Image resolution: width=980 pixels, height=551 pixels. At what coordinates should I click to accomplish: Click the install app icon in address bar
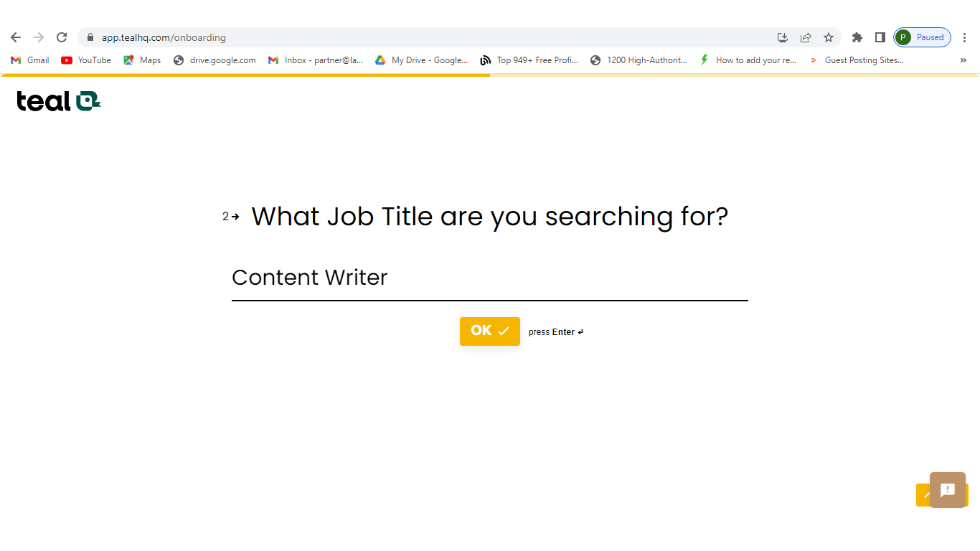click(x=783, y=37)
